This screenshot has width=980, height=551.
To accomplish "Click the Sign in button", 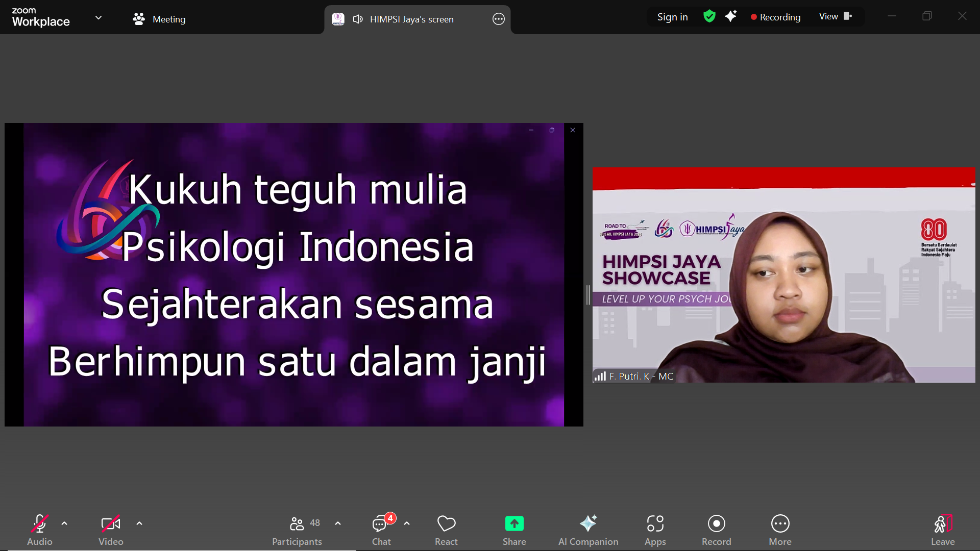I will 672,17.
